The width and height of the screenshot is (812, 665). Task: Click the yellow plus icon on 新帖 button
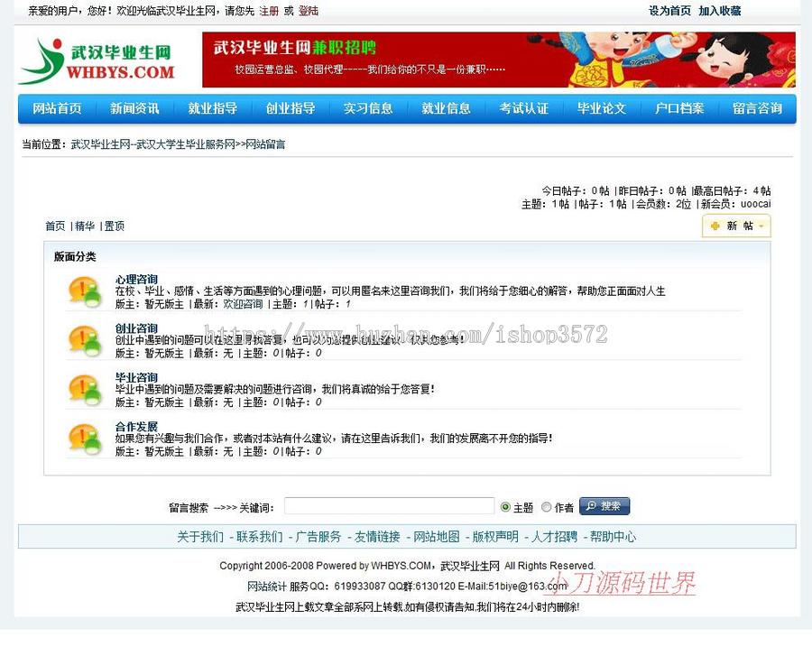[715, 226]
